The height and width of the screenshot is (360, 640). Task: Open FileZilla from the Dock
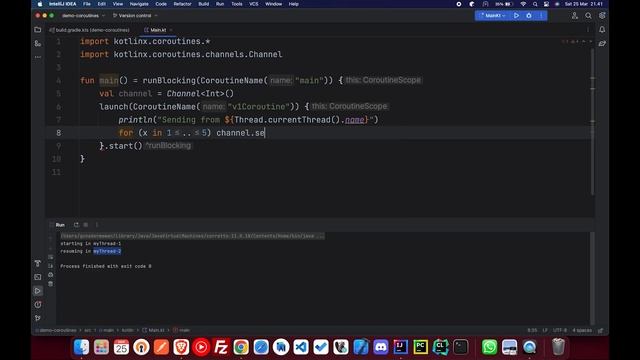click(221, 347)
